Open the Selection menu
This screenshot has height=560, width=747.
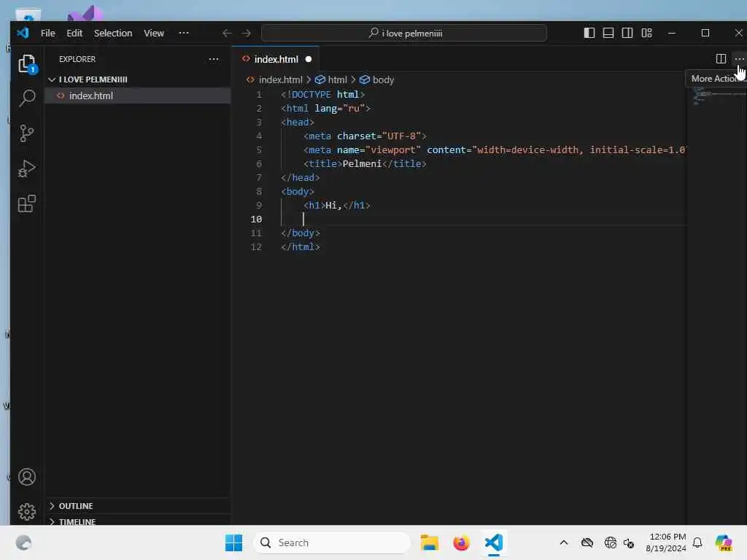pos(113,33)
